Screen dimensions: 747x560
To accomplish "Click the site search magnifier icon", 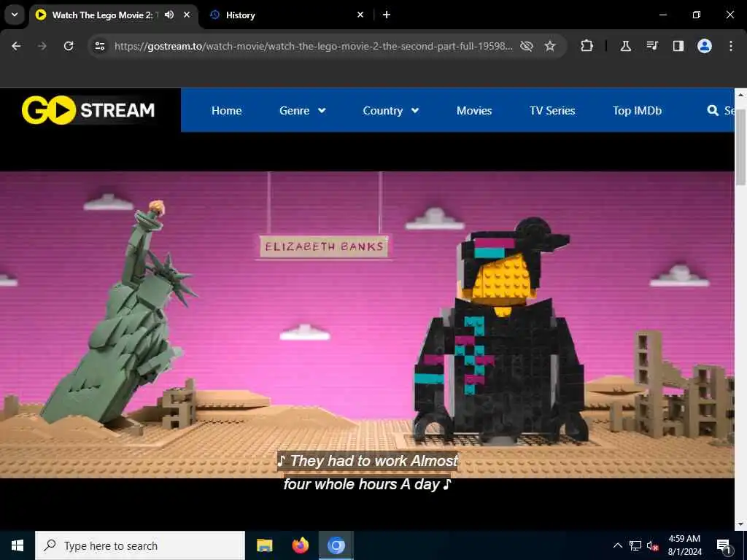I will [713, 111].
